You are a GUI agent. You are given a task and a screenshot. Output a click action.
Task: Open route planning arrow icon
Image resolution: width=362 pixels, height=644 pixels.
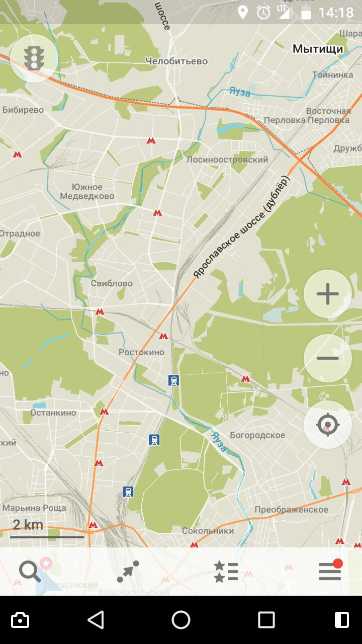click(128, 572)
